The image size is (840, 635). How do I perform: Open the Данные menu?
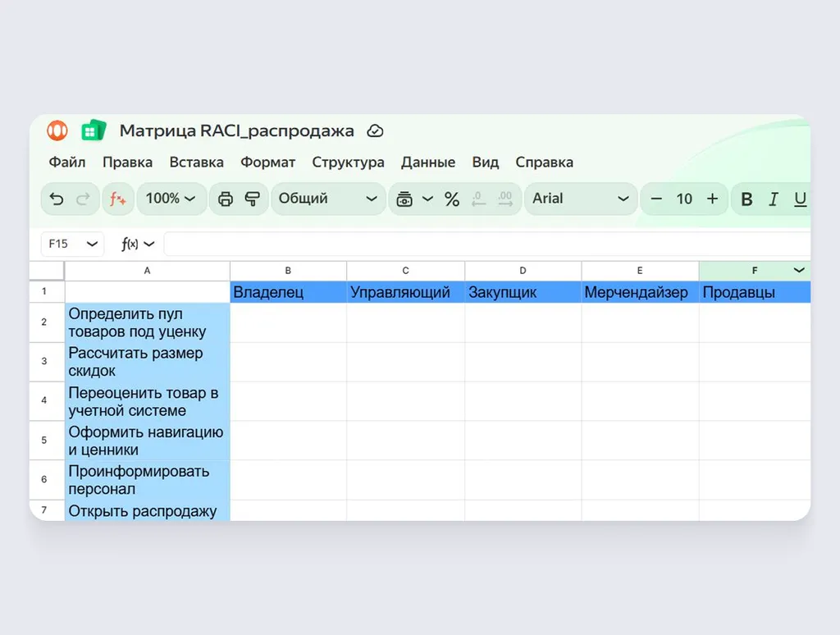pyautogui.click(x=428, y=162)
